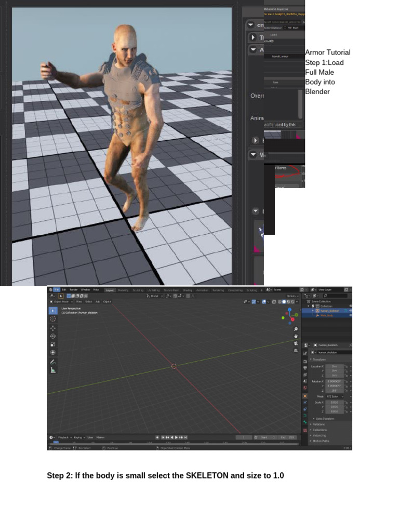Pick the Move tool in Blender toolbar

[x=53, y=328]
